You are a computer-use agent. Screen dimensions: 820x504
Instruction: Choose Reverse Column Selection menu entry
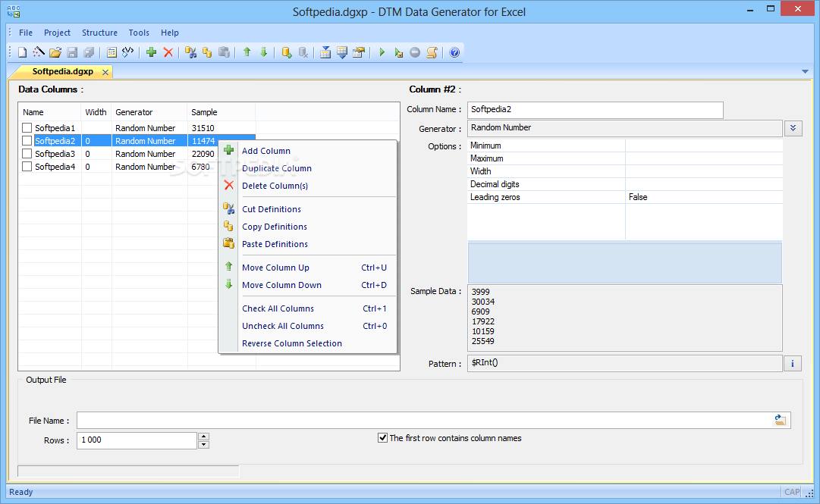pos(307,343)
